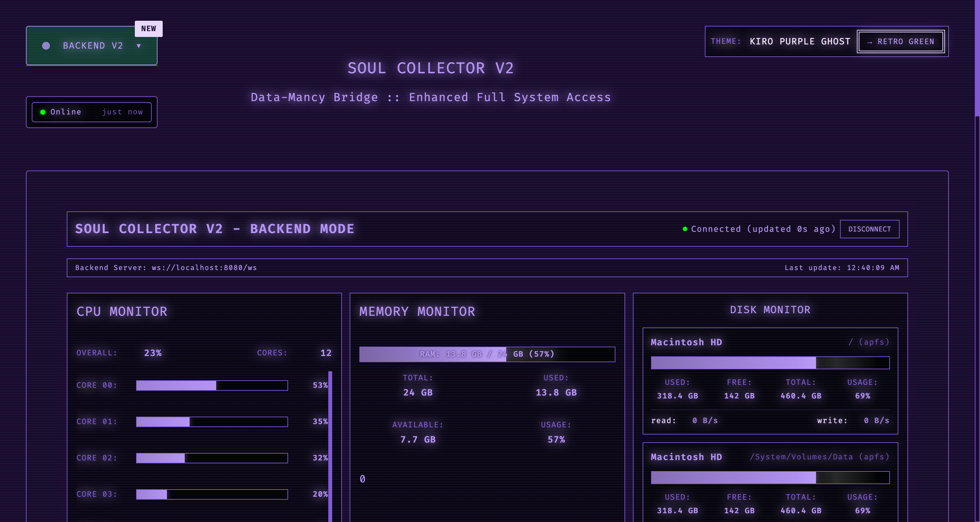Click the green Connected indicator dot
The width and height of the screenshot is (980, 522).
(x=685, y=229)
